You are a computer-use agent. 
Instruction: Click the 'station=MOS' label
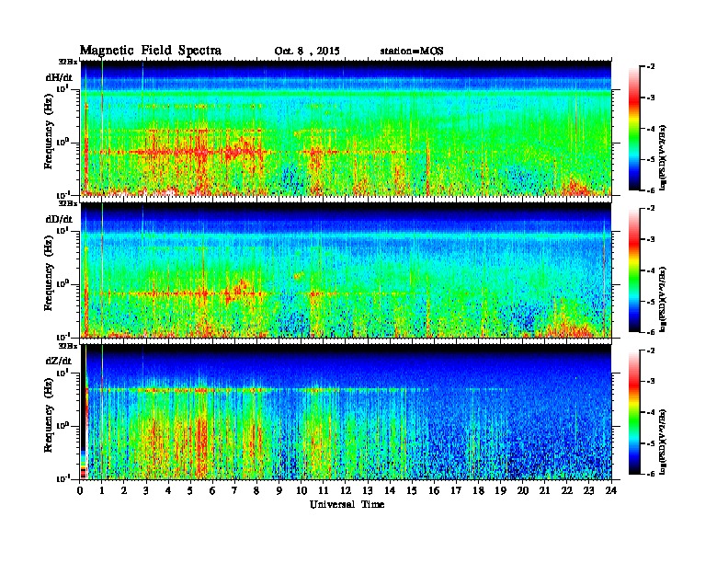pos(412,52)
